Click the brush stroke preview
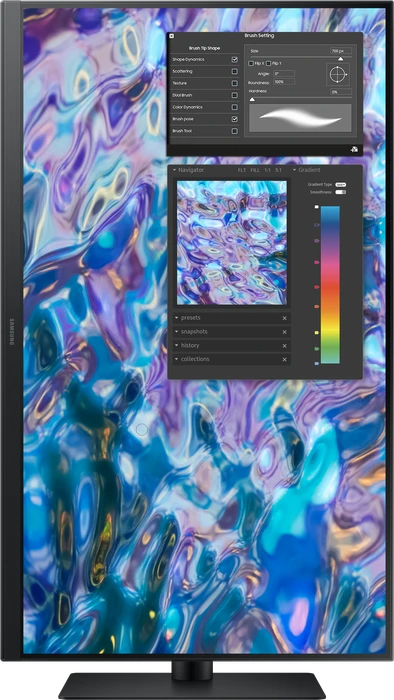 300,118
